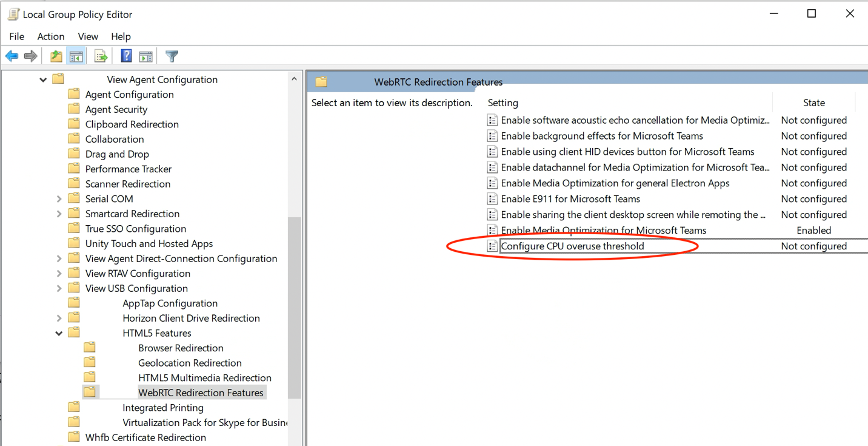
Task: Click the Filter funnel icon on toolbar
Action: pyautogui.click(x=172, y=56)
